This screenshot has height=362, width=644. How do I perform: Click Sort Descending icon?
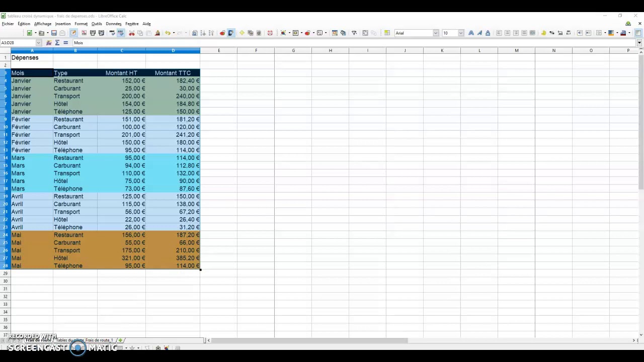(x=211, y=33)
